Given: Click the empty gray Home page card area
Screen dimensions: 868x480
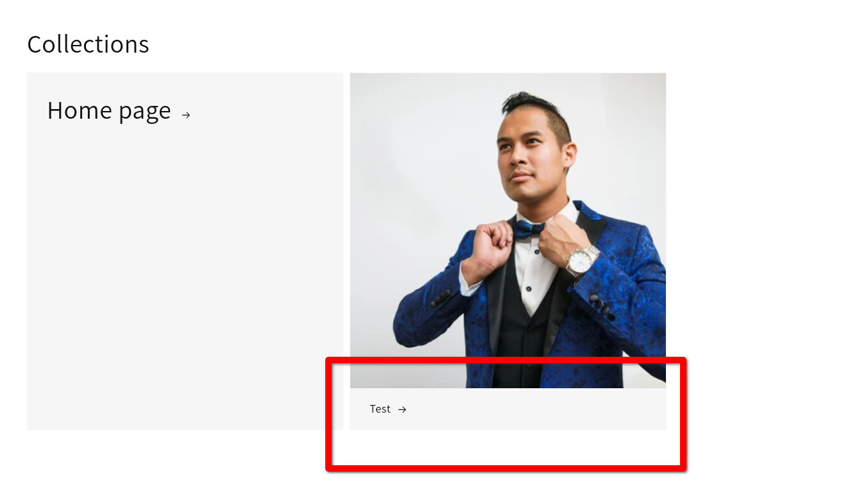Looking at the screenshot, I should (x=185, y=276).
